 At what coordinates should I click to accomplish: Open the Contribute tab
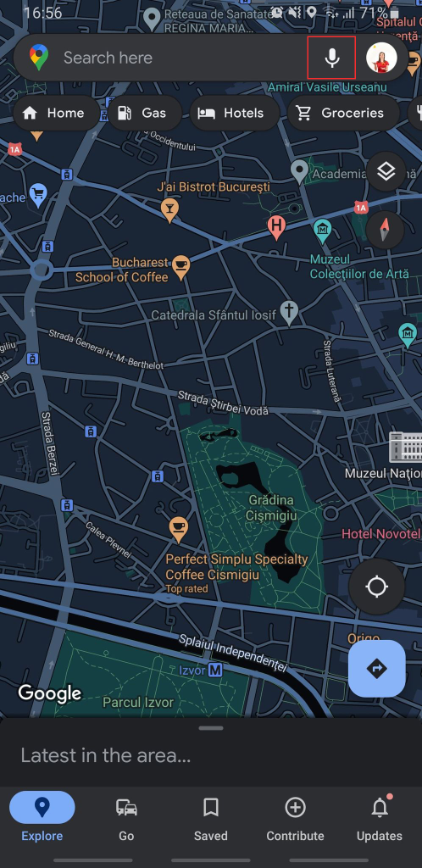[x=296, y=820]
